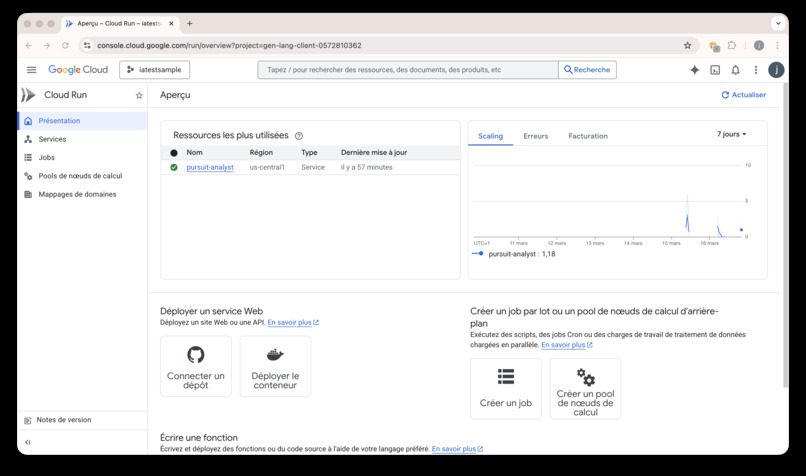Click the us-central1 region cell
The width and height of the screenshot is (806, 476).
pyautogui.click(x=267, y=168)
